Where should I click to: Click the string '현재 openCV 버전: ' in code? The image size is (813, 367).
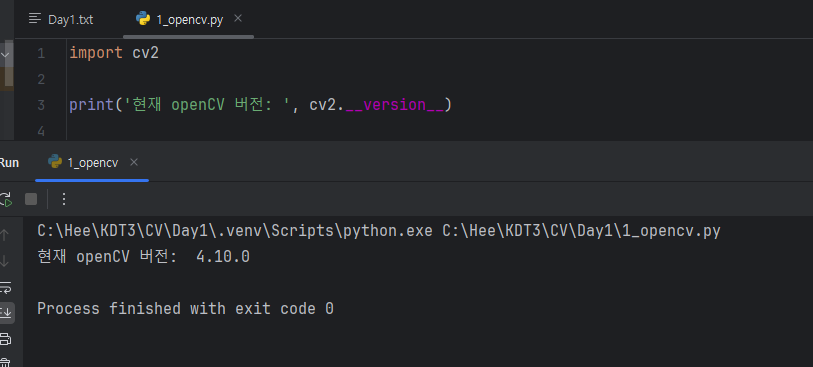click(x=207, y=105)
